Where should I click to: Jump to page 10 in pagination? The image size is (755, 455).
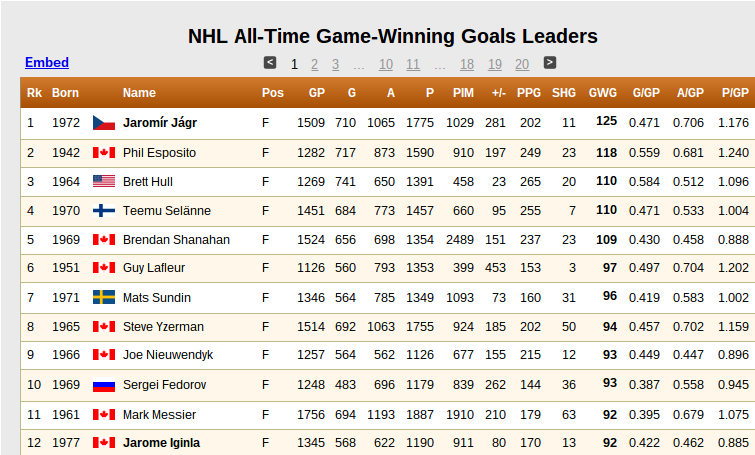(386, 64)
